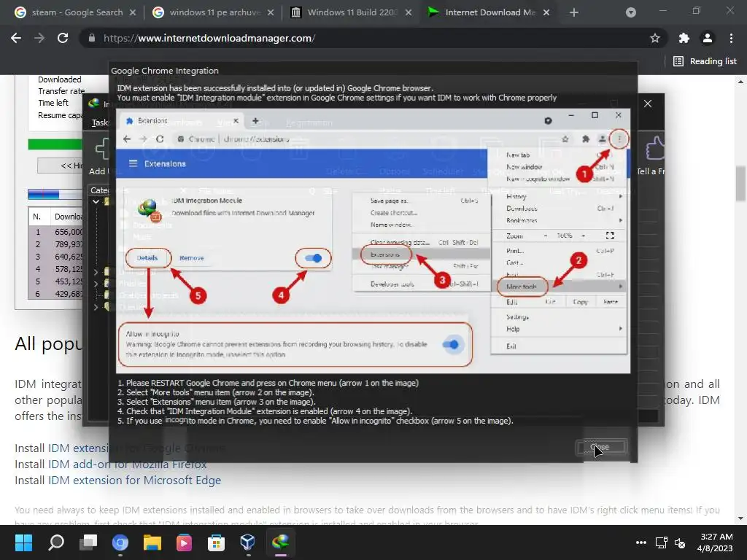Close the IDM main window behind the dialog

click(648, 104)
